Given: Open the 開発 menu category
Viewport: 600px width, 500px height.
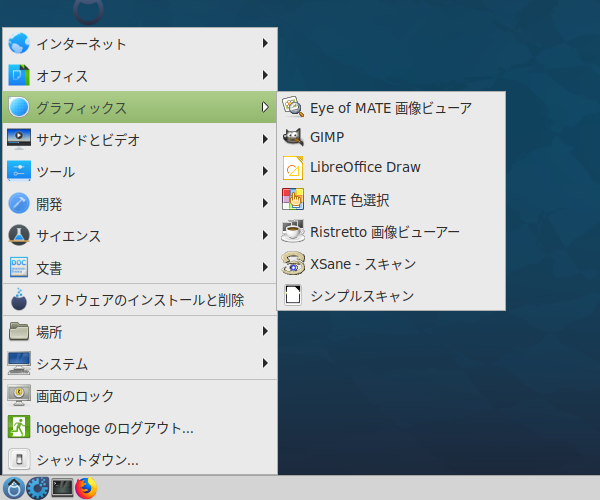Looking at the screenshot, I should (x=140, y=203).
